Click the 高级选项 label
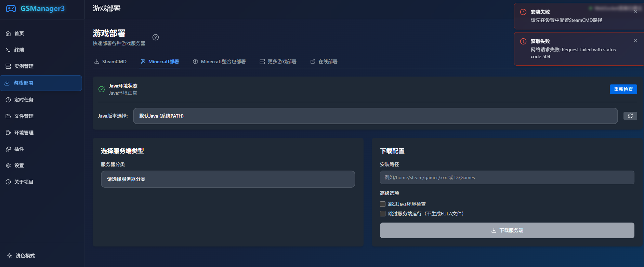Screen dimensions: 644x267 tap(390, 193)
